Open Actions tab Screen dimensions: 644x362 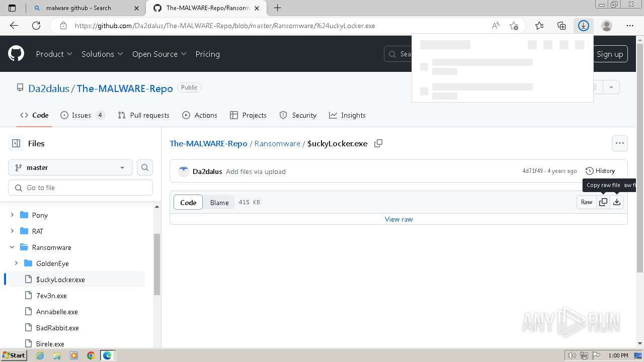tap(200, 115)
